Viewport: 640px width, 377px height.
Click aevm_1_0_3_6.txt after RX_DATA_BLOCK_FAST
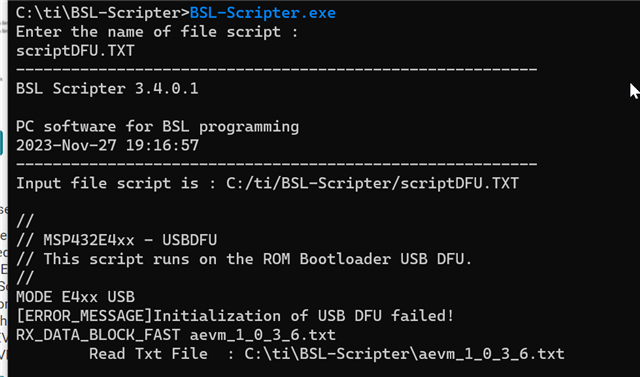262,335
